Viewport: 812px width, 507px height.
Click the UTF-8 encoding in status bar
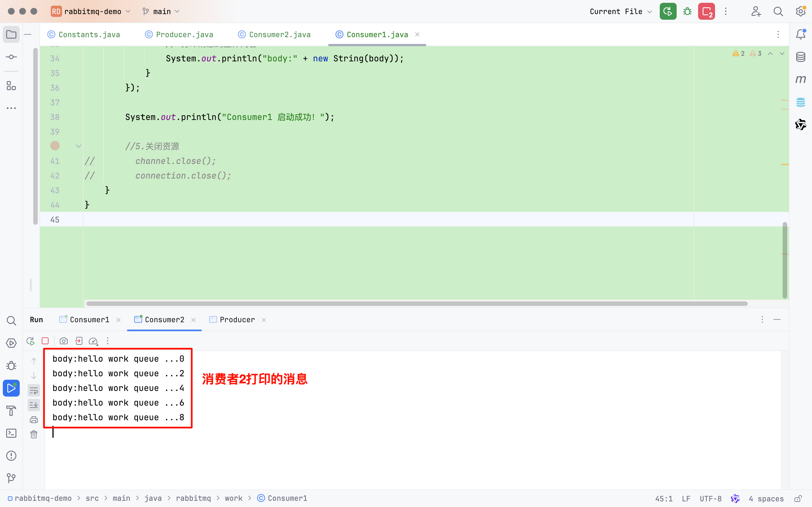(x=710, y=499)
